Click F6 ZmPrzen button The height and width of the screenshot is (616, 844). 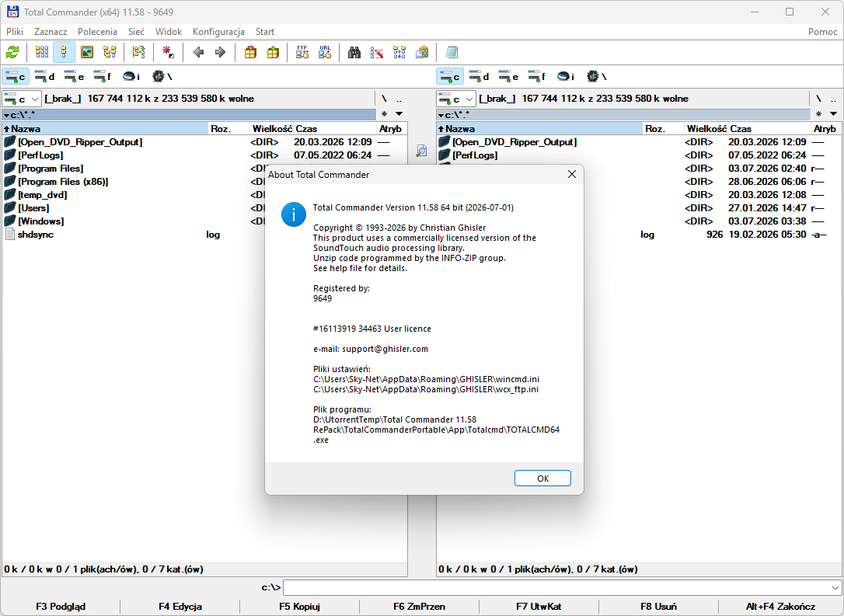[420, 607]
